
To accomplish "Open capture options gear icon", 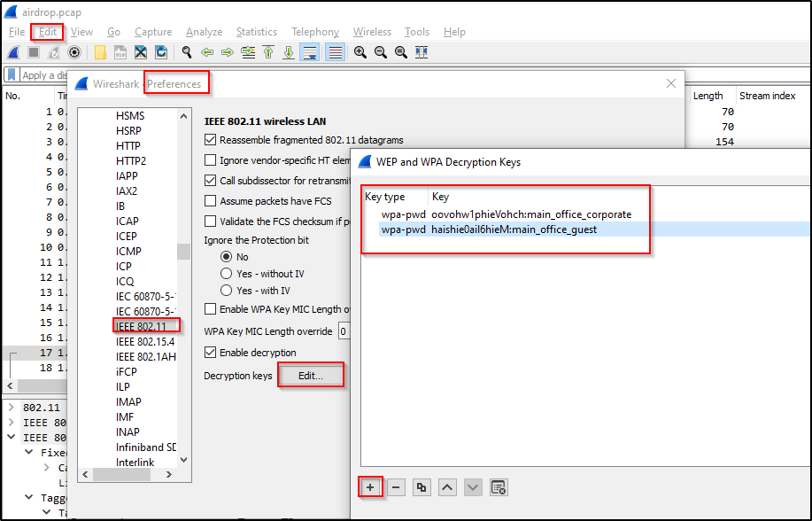I will click(74, 53).
